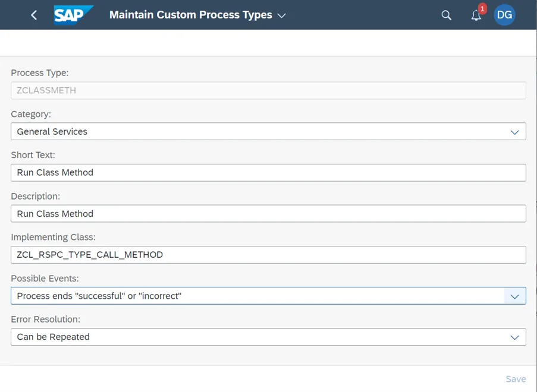
Task: Open the Maintain Custom Process Types title menu
Action: (190, 15)
